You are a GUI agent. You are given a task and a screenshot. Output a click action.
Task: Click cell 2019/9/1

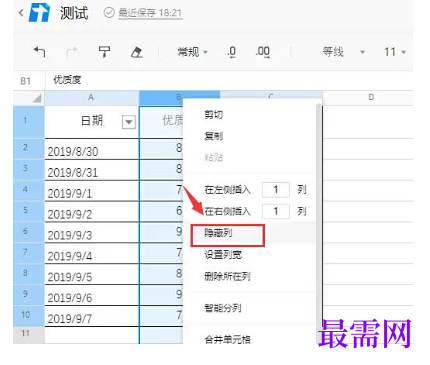coord(92,191)
